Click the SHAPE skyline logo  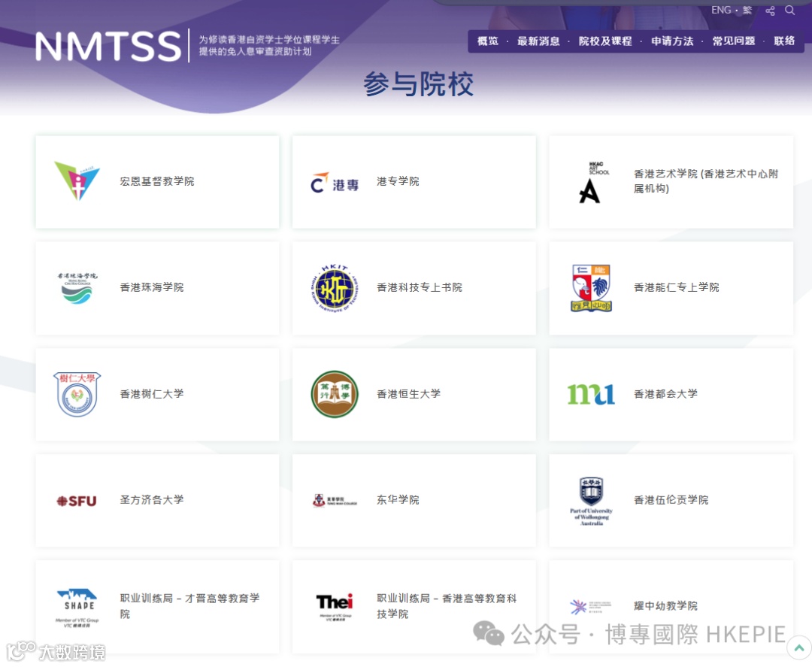pyautogui.click(x=77, y=608)
